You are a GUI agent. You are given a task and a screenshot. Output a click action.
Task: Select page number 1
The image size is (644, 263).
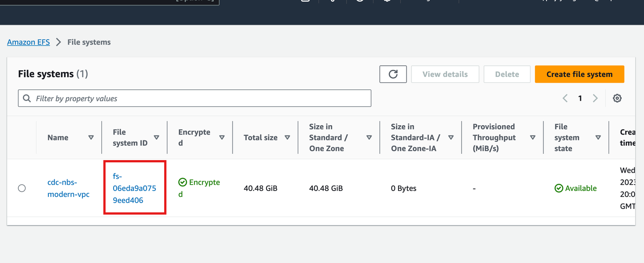580,98
